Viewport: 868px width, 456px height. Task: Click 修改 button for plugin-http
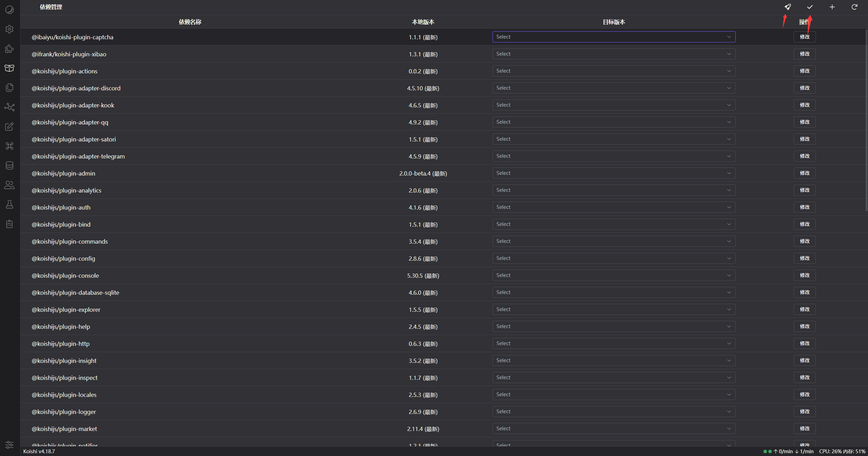point(804,343)
